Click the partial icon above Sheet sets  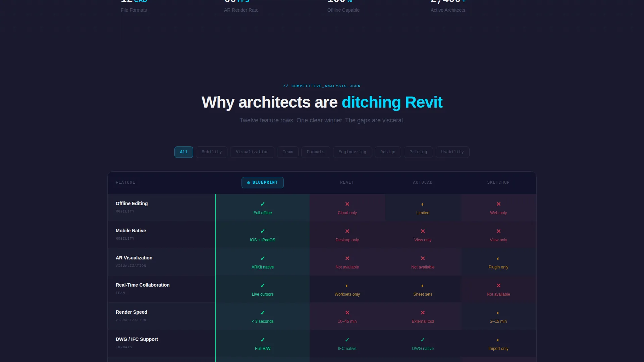423,286
